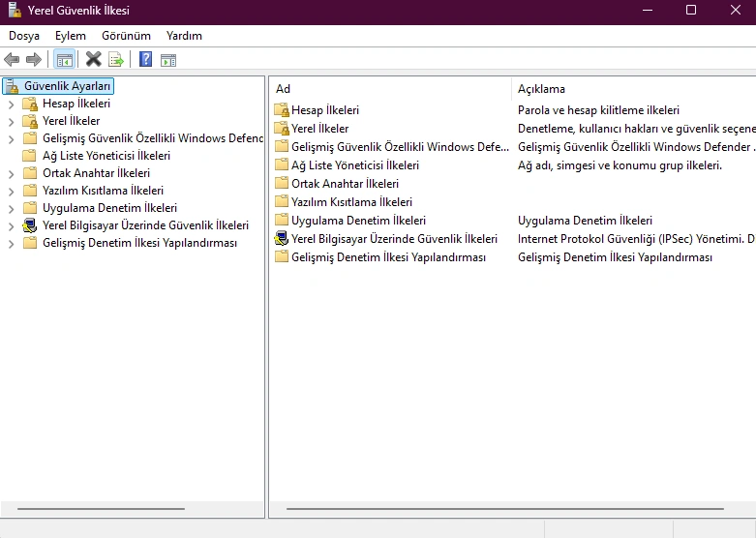The width and height of the screenshot is (756, 538).
Task: Toggle the show/hide console tree toolbar icon
Action: tap(65, 60)
